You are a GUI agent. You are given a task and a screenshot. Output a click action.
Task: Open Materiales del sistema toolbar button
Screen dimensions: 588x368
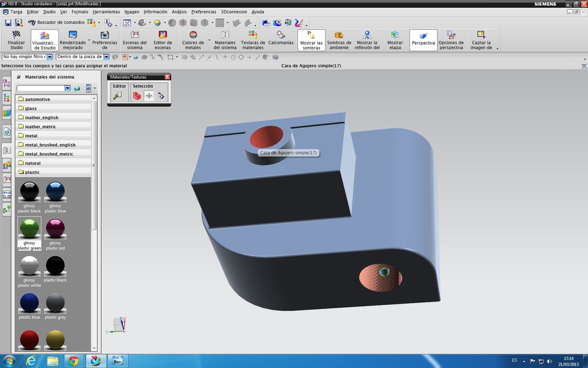(x=225, y=40)
